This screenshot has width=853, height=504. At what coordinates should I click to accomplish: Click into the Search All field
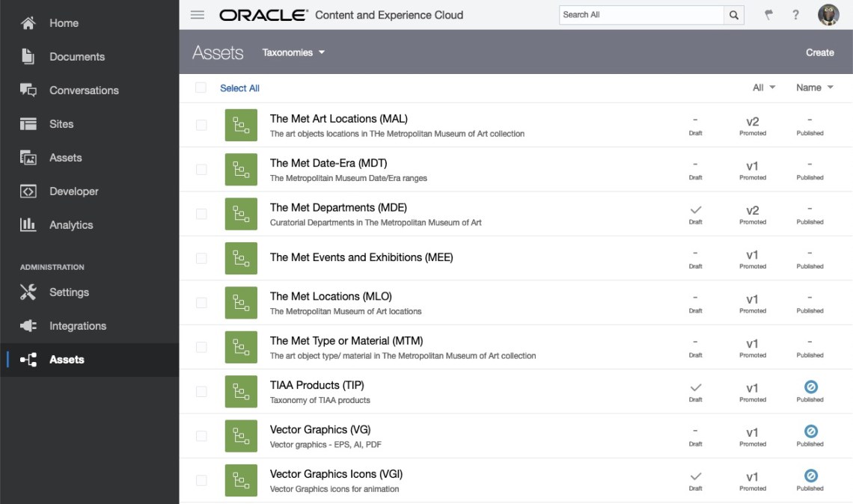640,15
